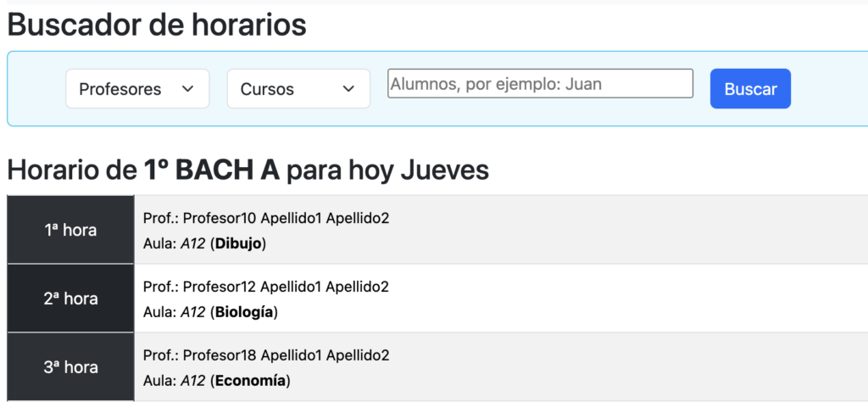The image size is (868, 402).
Task: Click the Dibujo subject label
Action: point(239,244)
